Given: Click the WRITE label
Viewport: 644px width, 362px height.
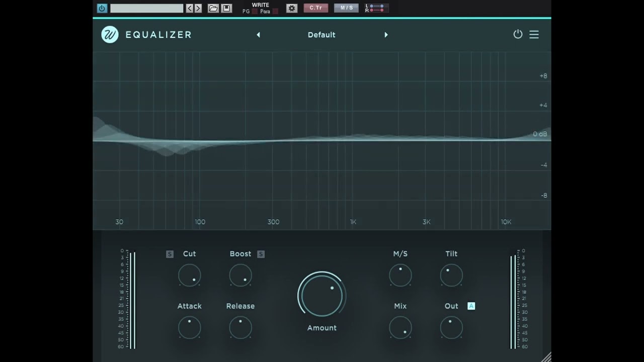Looking at the screenshot, I should coord(261,5).
